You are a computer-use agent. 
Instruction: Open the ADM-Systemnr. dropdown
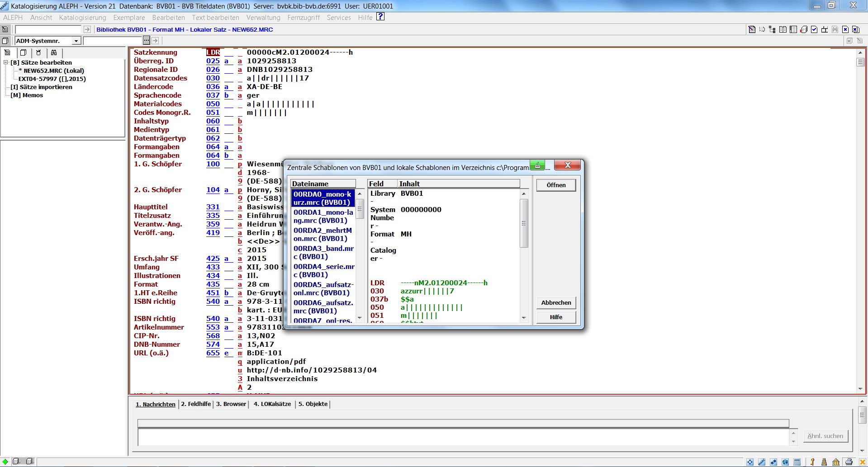(76, 41)
